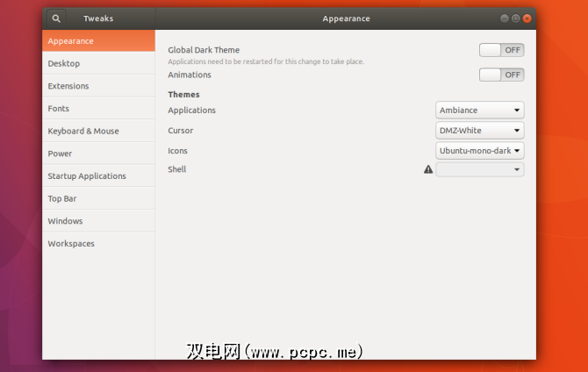Go to the Desktop section
This screenshot has height=372, width=588.
tap(98, 63)
